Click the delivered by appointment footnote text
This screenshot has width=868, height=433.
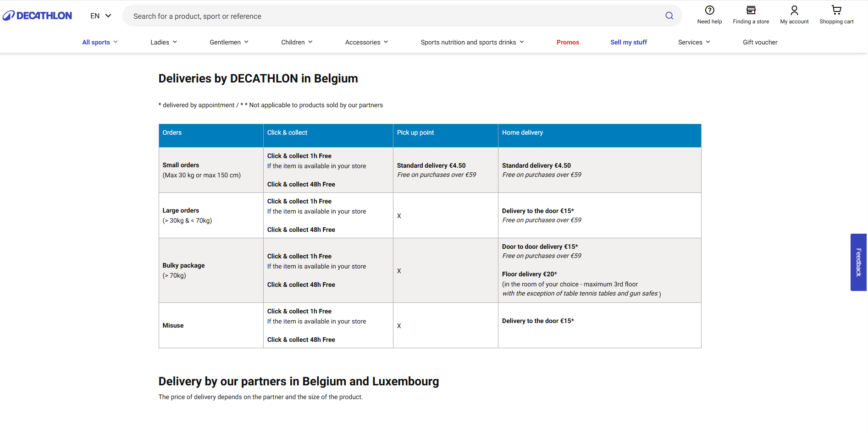pyautogui.click(x=271, y=105)
